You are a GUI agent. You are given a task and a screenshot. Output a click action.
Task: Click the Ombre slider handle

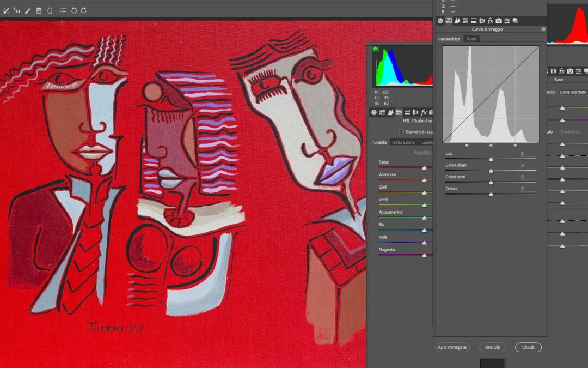click(491, 195)
